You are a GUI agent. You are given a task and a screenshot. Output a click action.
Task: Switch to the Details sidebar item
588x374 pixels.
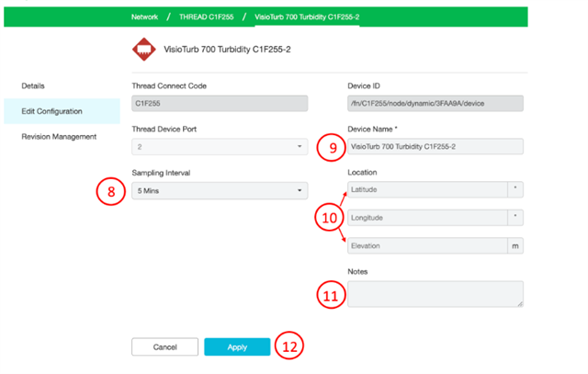[x=33, y=85]
